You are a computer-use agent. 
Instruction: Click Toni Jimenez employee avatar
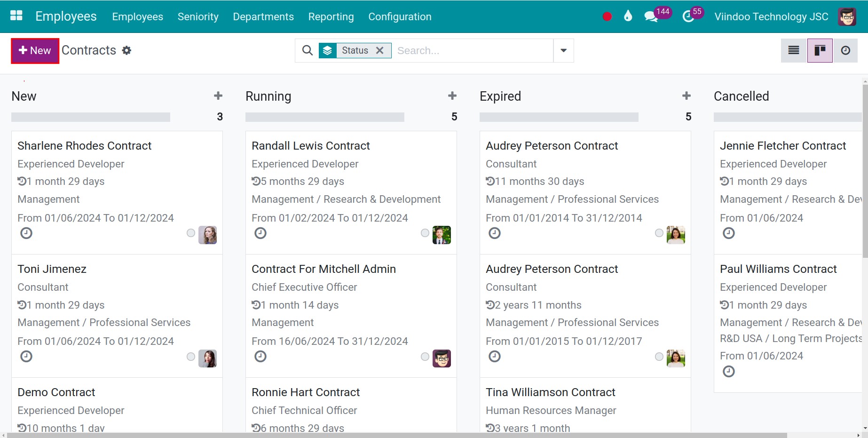[x=207, y=358]
